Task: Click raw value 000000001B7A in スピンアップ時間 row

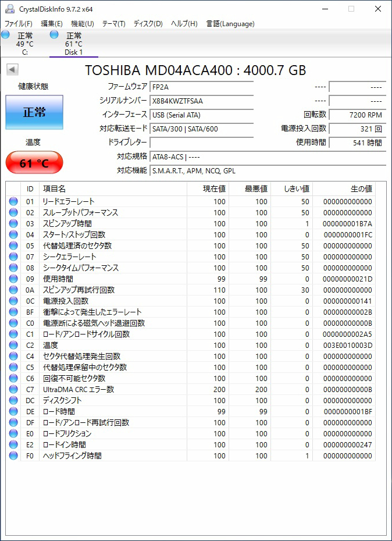Action: 347,224
